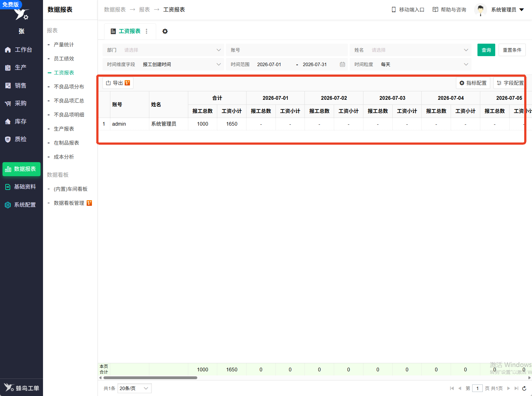
Task: Open the 质检 shield icon
Action: [8, 139]
